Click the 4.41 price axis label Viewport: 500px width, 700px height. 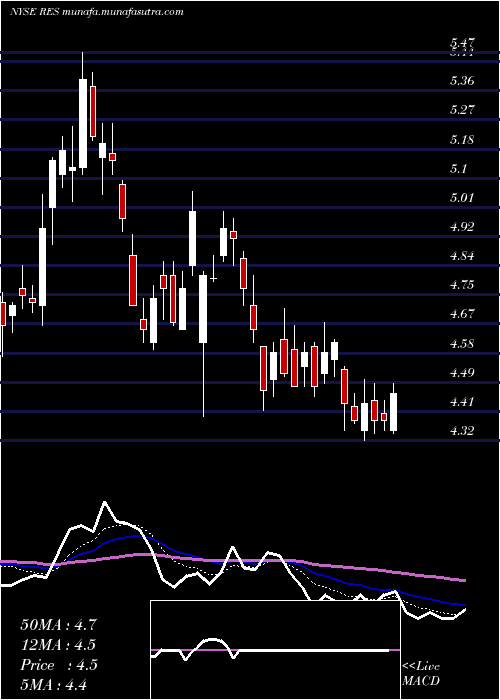(x=463, y=402)
